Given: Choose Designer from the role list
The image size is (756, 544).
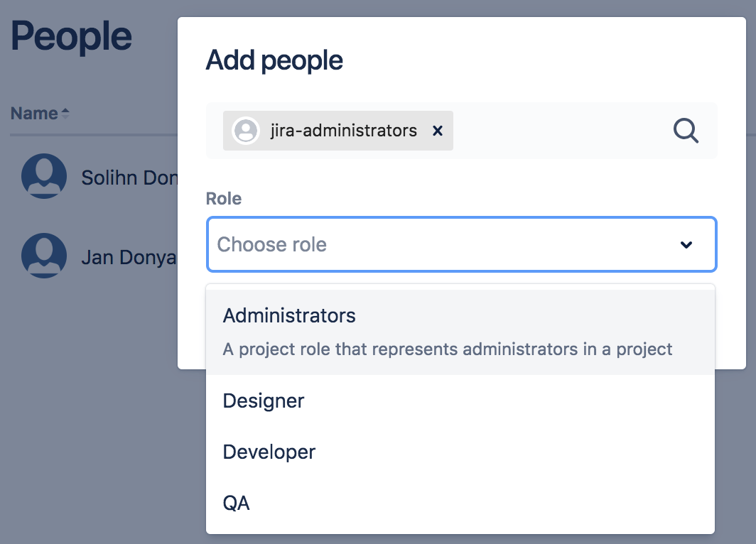Looking at the screenshot, I should [x=264, y=401].
